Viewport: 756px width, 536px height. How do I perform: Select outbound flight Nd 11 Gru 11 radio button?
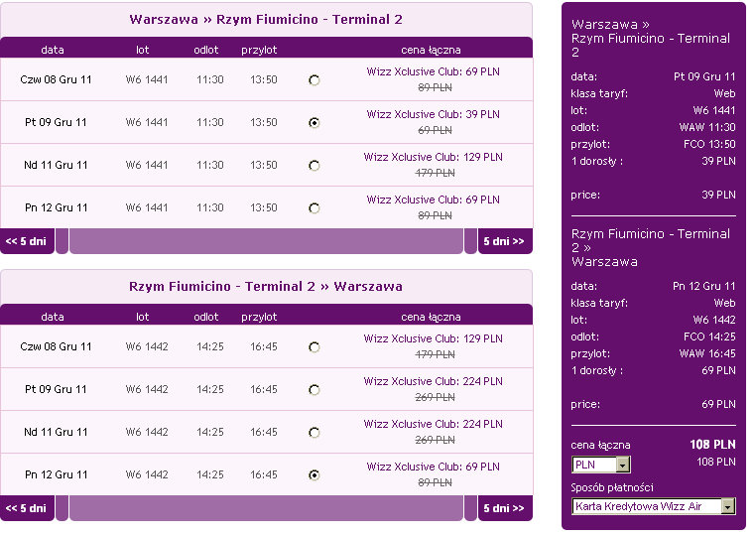point(314,166)
